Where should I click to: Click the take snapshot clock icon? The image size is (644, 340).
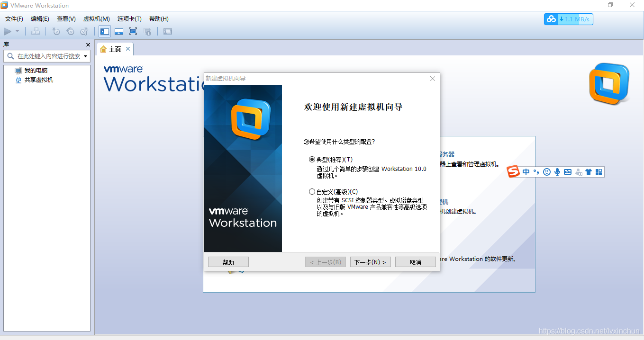point(56,31)
